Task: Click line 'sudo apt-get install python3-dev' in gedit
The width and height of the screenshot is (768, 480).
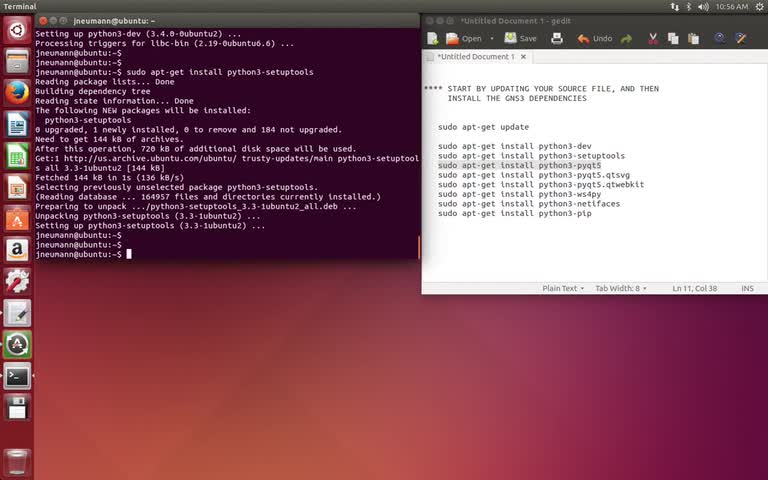Action: point(514,146)
